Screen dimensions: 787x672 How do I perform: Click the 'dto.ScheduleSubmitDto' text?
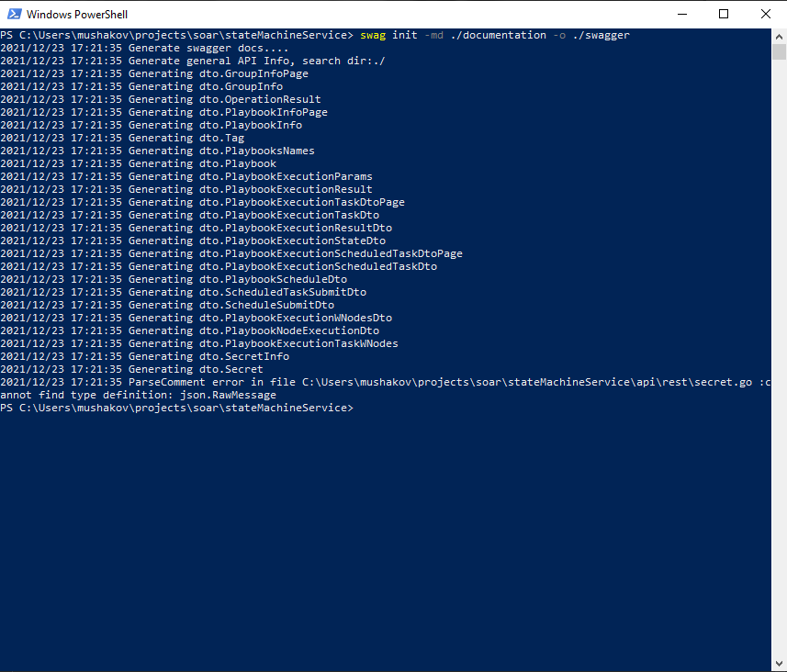pos(266,305)
